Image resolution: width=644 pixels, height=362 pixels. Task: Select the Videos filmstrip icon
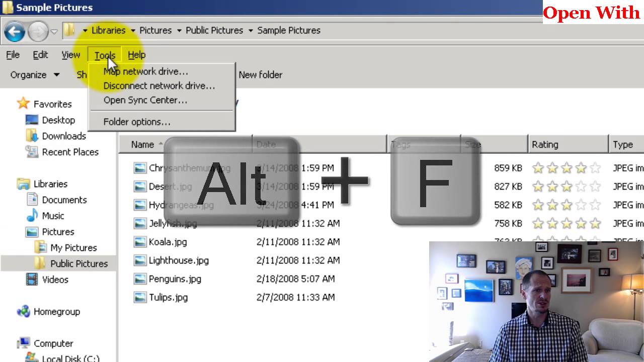click(32, 280)
